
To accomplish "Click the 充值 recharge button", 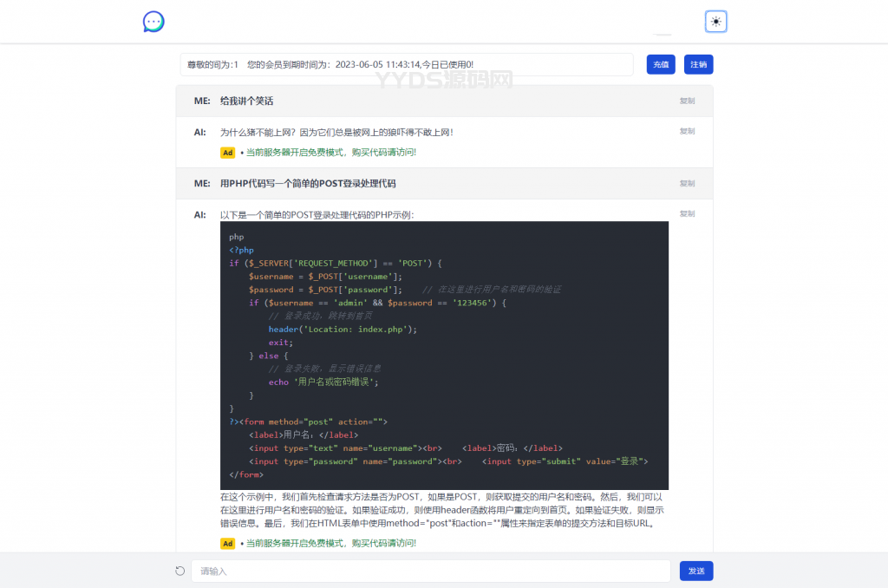I will click(661, 64).
